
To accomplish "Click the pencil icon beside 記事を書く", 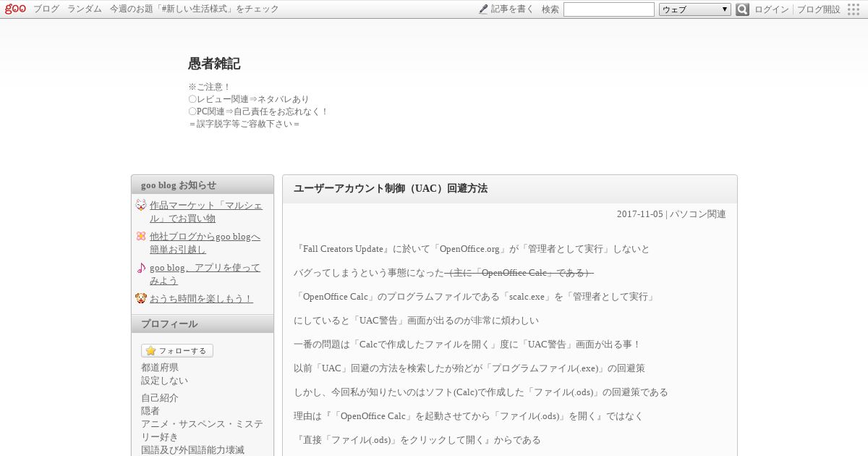I will [483, 9].
